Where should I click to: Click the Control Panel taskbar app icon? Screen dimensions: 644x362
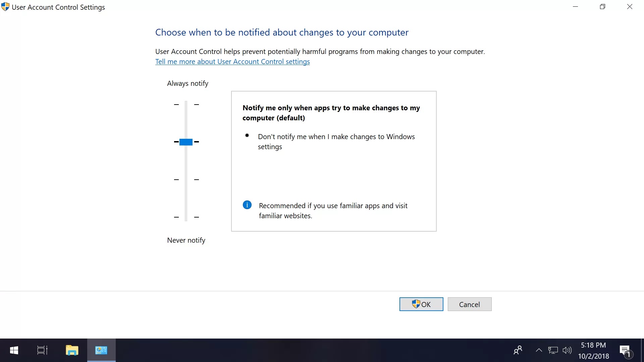click(101, 350)
